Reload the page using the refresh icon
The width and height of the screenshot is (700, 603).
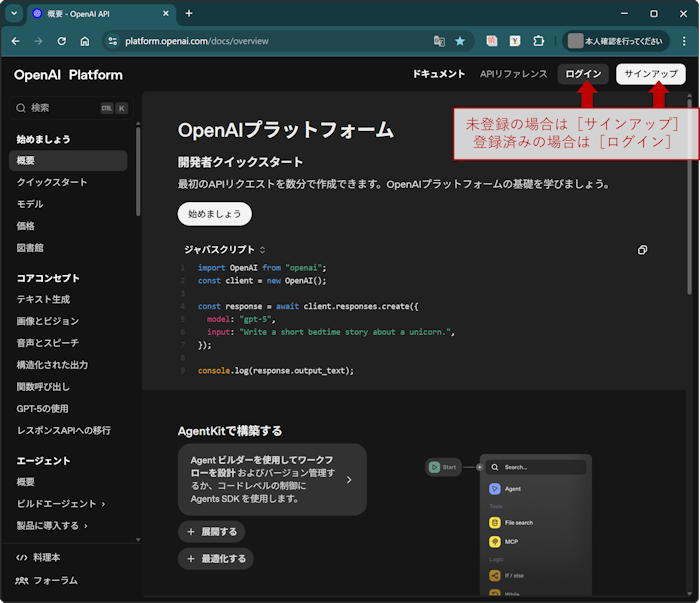pyautogui.click(x=62, y=42)
